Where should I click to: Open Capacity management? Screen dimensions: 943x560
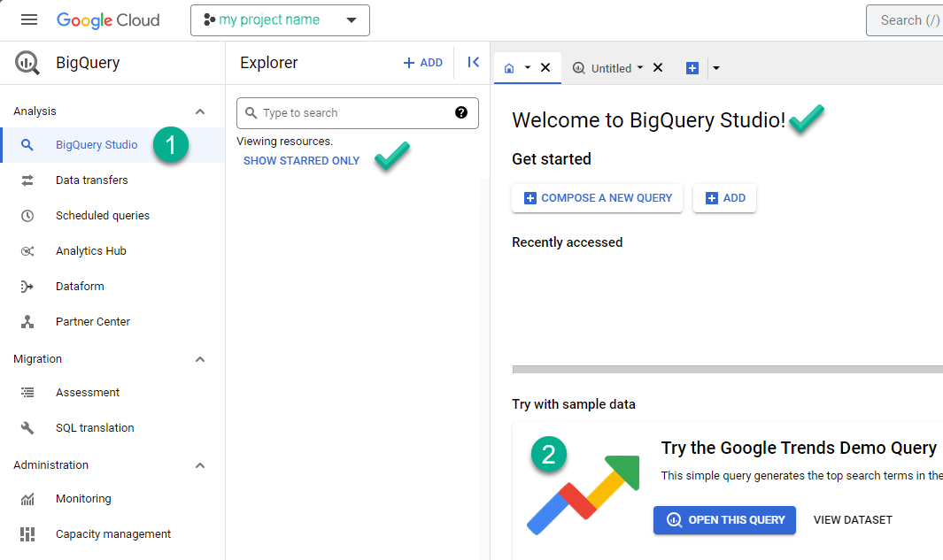pos(112,534)
